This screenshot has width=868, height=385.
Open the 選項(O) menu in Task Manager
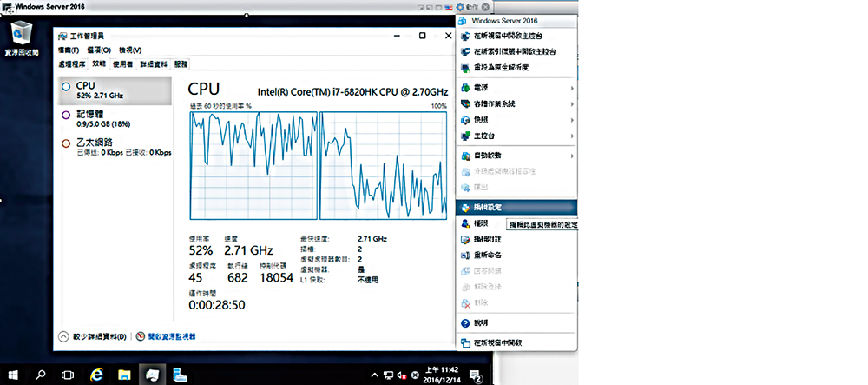99,50
